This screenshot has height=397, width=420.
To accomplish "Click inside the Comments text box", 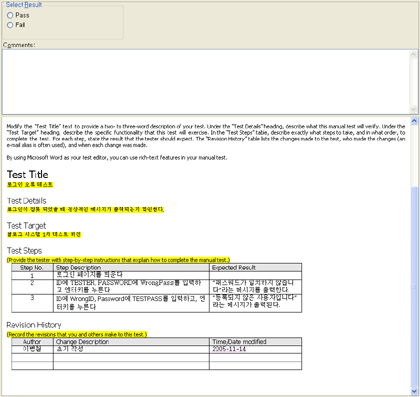I will [206, 82].
